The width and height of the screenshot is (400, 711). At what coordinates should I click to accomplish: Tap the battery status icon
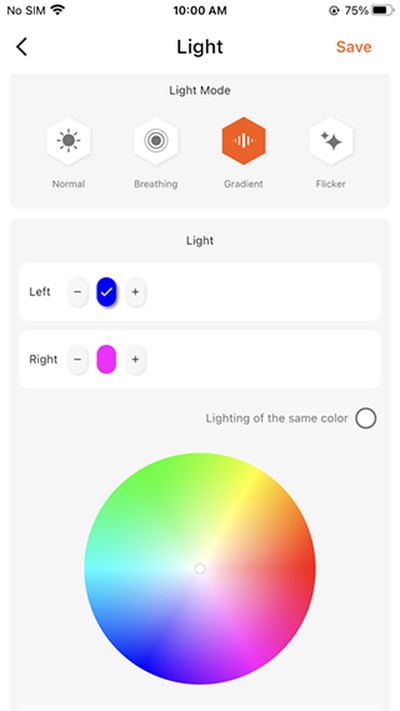click(382, 10)
